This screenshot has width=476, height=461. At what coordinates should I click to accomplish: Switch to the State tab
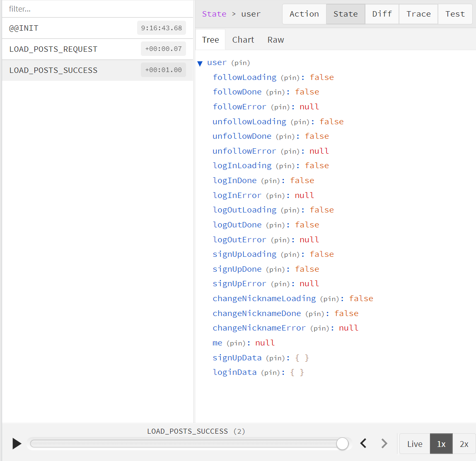[346, 14]
